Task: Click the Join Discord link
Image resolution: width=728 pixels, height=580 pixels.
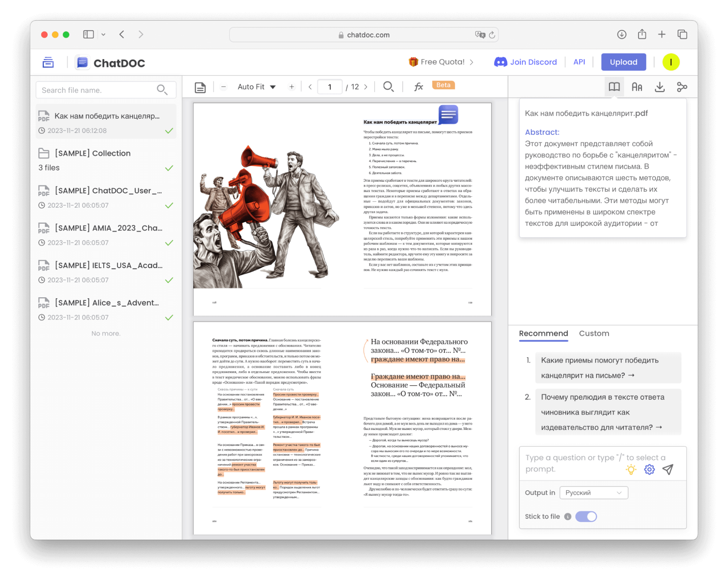Action: pyautogui.click(x=526, y=62)
